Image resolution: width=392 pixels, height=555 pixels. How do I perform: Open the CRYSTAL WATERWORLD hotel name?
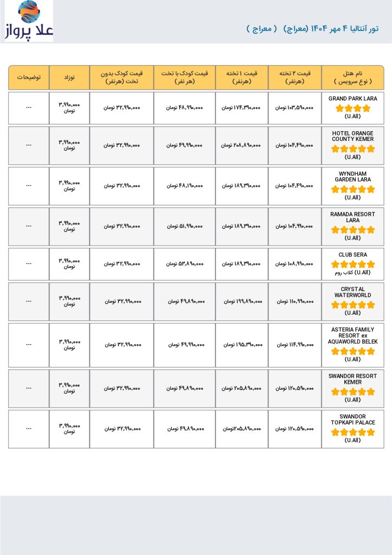(352, 292)
